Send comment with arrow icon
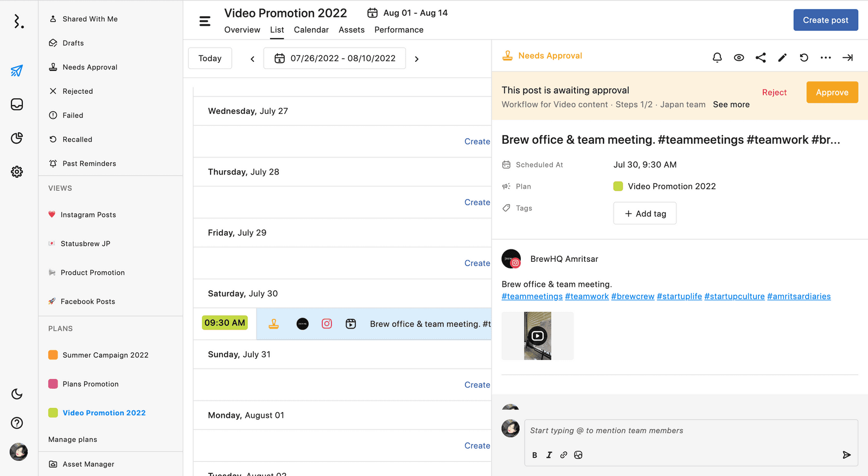 [x=846, y=455]
